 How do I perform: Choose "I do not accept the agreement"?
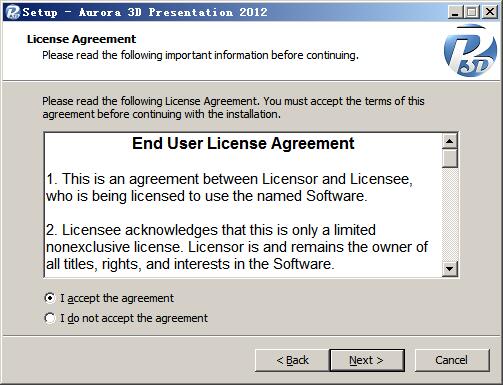click(x=126, y=318)
